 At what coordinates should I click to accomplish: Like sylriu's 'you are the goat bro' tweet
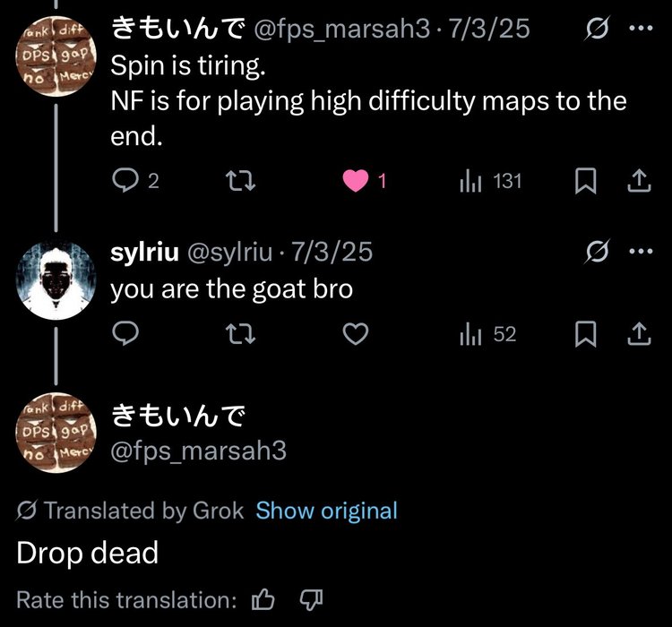point(356,334)
